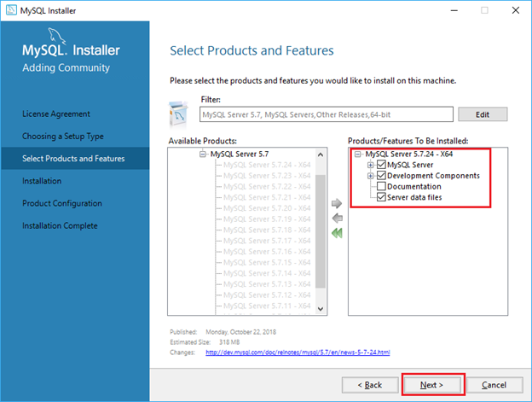Select MySQL Server 5.7.14 - X64

pos(267,274)
